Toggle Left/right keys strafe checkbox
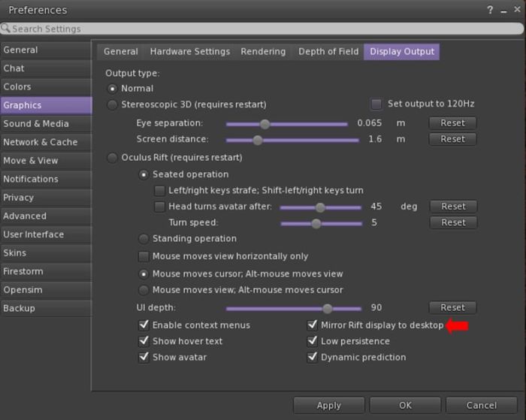The image size is (526, 420). pos(159,191)
